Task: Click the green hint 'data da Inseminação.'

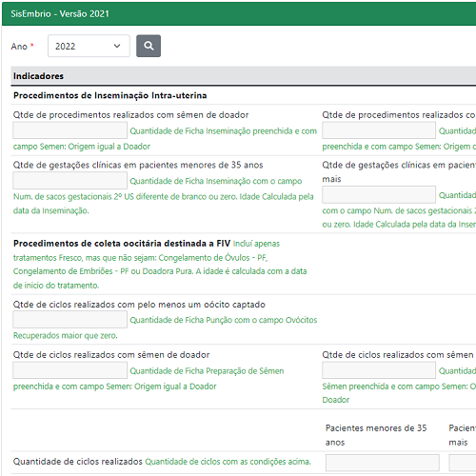Action: coord(51,210)
